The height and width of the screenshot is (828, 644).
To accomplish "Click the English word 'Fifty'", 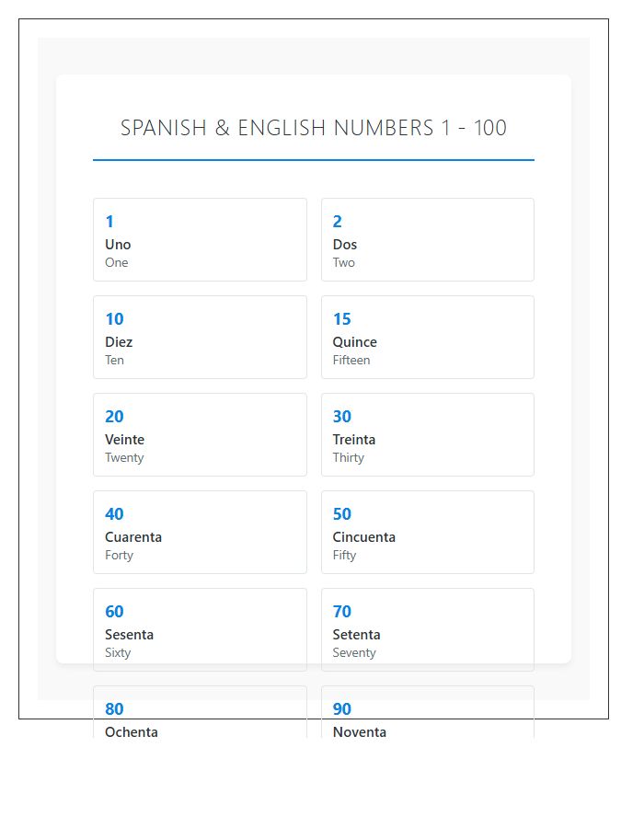I will [x=345, y=556].
